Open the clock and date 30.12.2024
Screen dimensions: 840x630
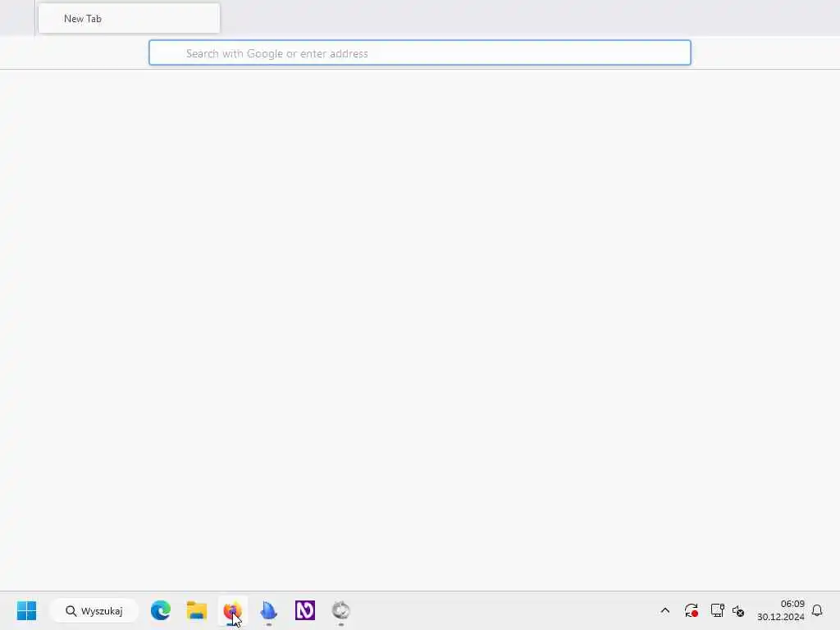(781, 610)
